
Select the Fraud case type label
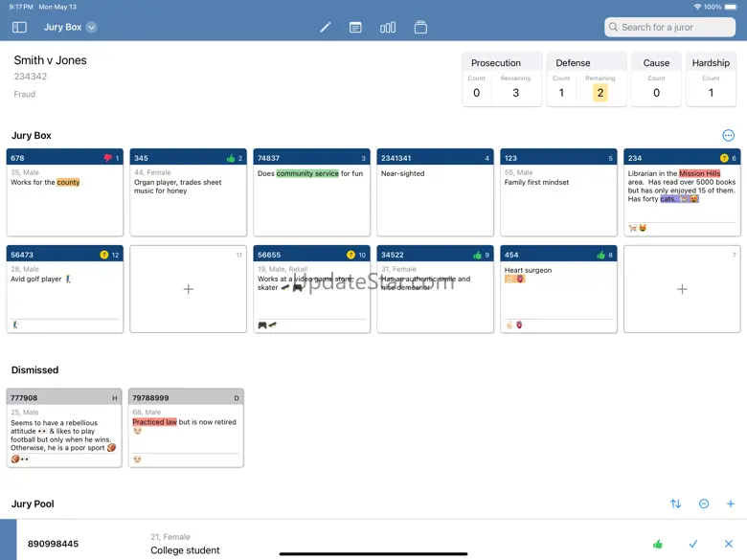pyautogui.click(x=25, y=94)
